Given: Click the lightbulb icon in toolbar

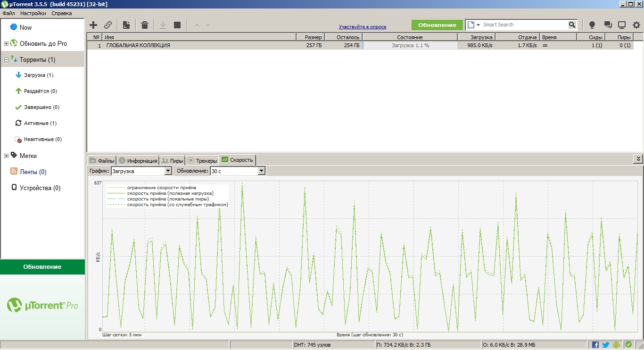Looking at the screenshot, I should click(x=592, y=25).
